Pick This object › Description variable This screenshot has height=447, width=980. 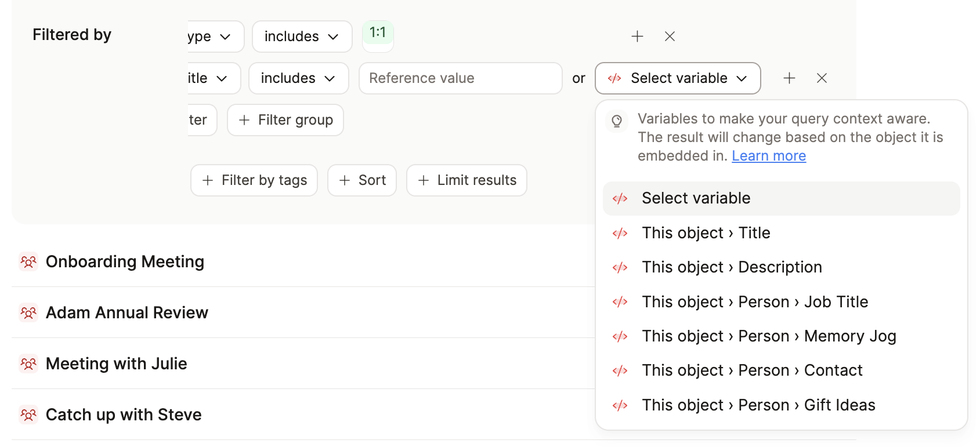pos(731,267)
